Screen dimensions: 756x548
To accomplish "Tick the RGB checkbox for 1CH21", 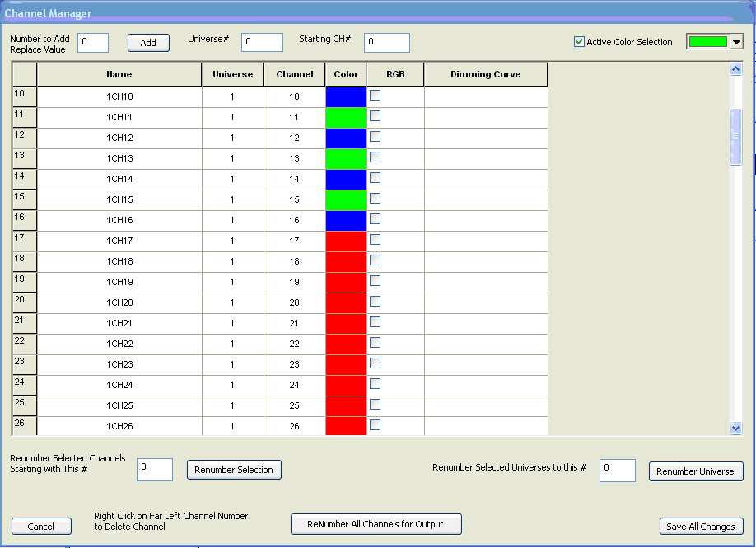I will tap(375, 321).
